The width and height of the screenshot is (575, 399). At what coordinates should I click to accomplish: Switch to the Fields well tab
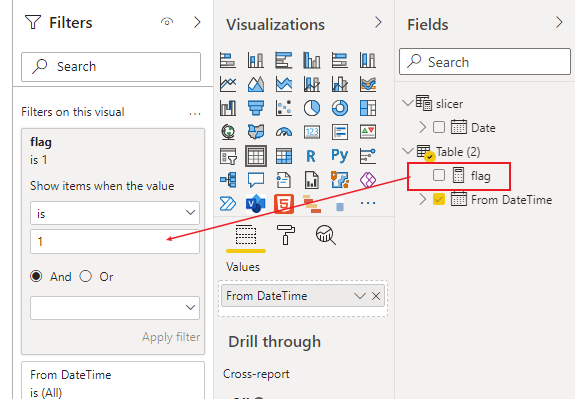(246, 235)
